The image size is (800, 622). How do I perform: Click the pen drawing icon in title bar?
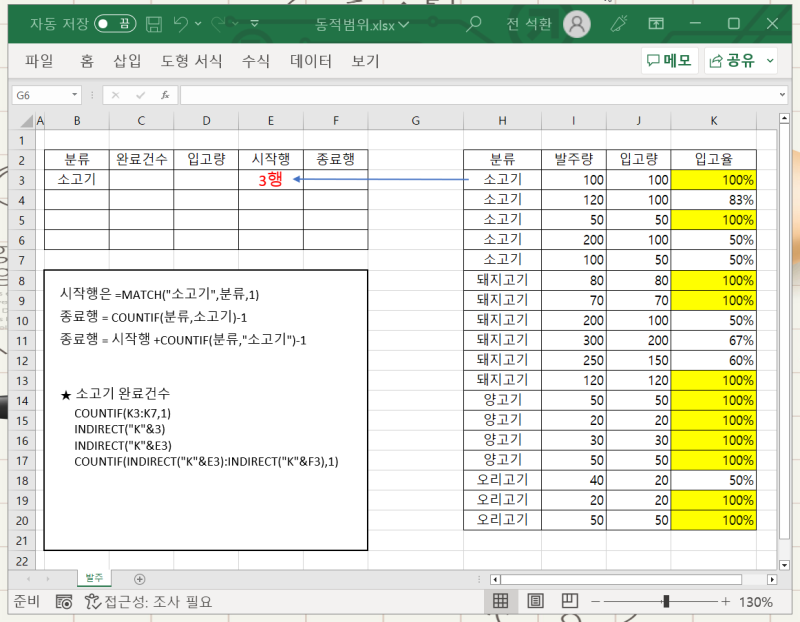(618, 23)
